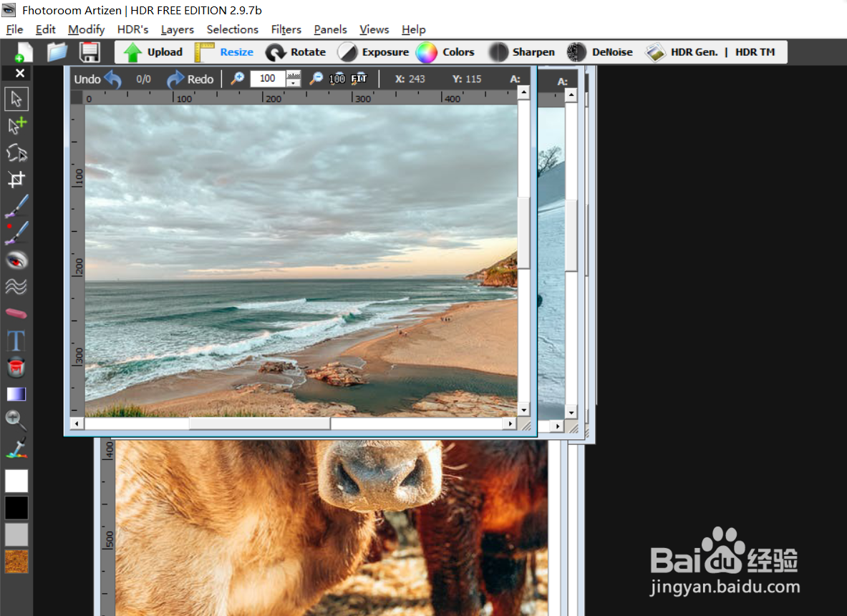The image size is (847, 616).
Task: Select the magnifier zoom tool
Action: point(16,421)
